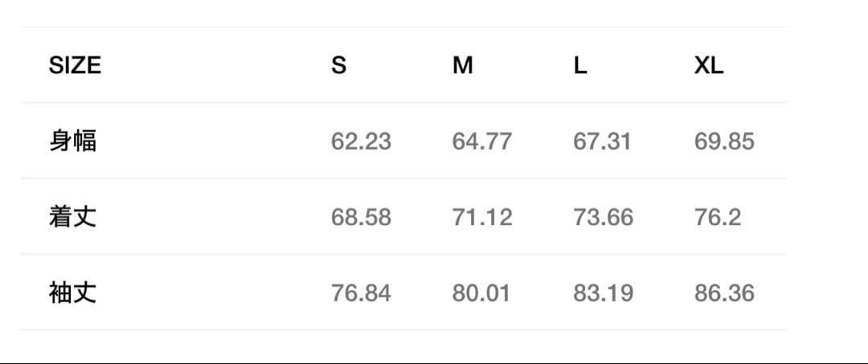Click the 着丈 row label

pyautogui.click(x=72, y=217)
